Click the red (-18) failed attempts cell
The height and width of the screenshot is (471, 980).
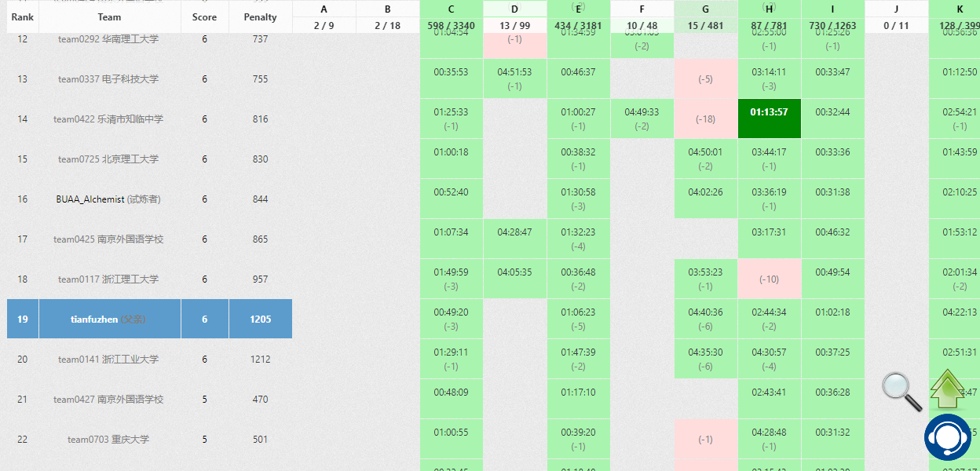pos(705,119)
